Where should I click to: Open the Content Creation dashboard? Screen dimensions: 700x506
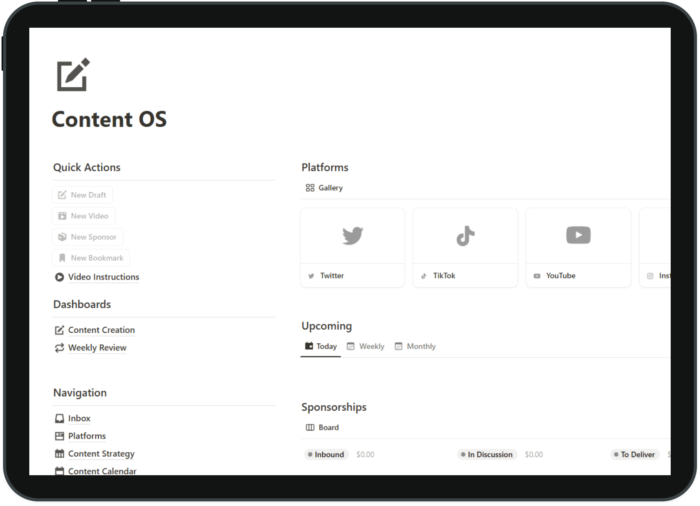101,330
